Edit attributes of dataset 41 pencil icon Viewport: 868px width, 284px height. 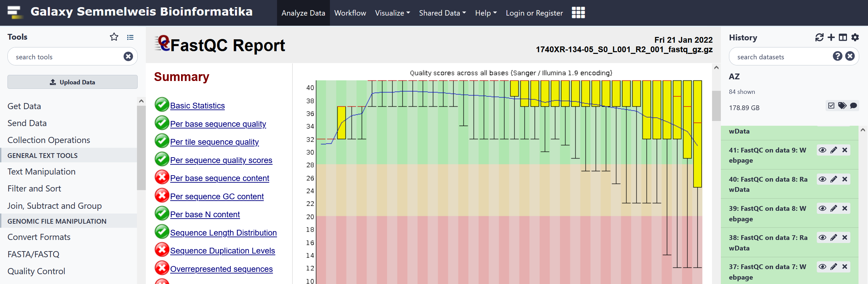(834, 150)
